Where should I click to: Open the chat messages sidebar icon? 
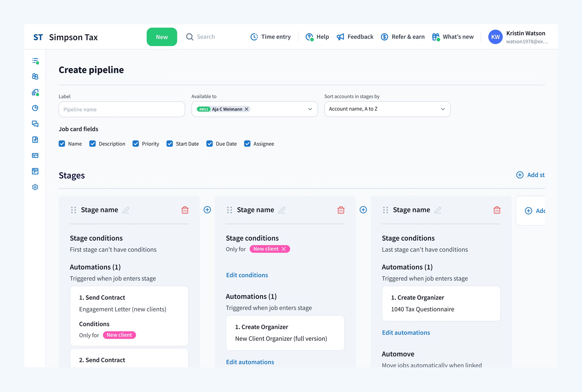click(x=35, y=124)
